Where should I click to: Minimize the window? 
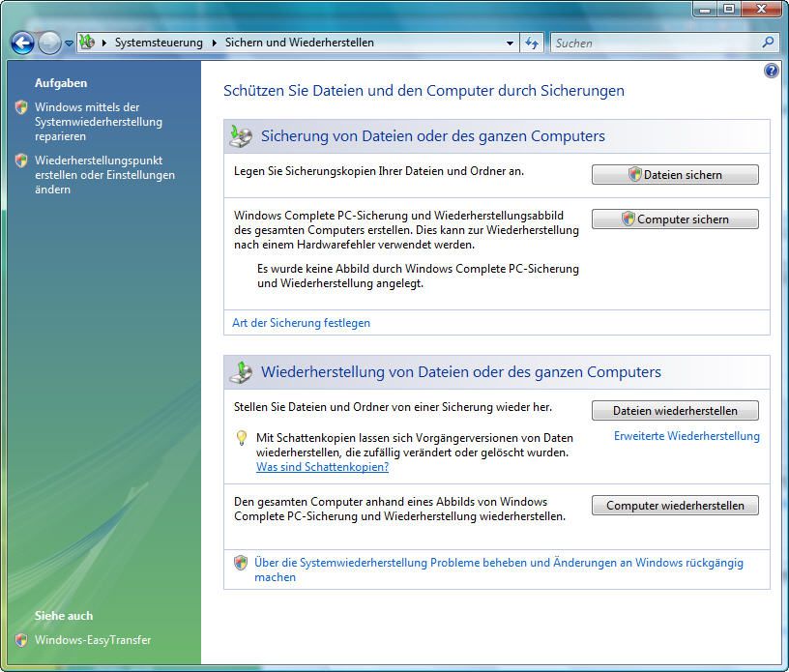click(705, 9)
